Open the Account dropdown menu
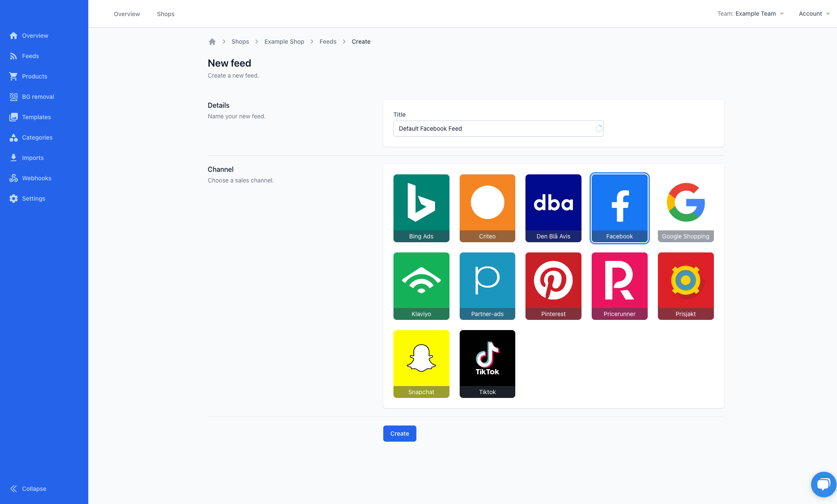Image resolution: width=837 pixels, height=504 pixels. 814,13
